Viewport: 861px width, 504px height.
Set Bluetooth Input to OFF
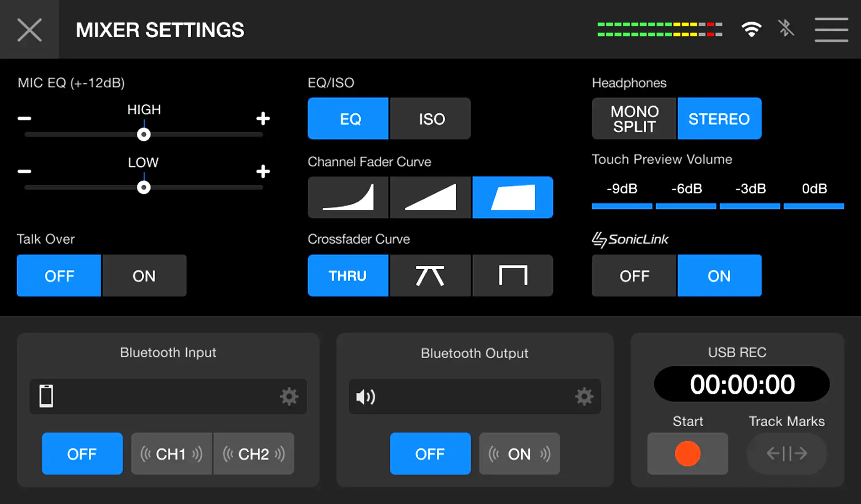tap(82, 454)
